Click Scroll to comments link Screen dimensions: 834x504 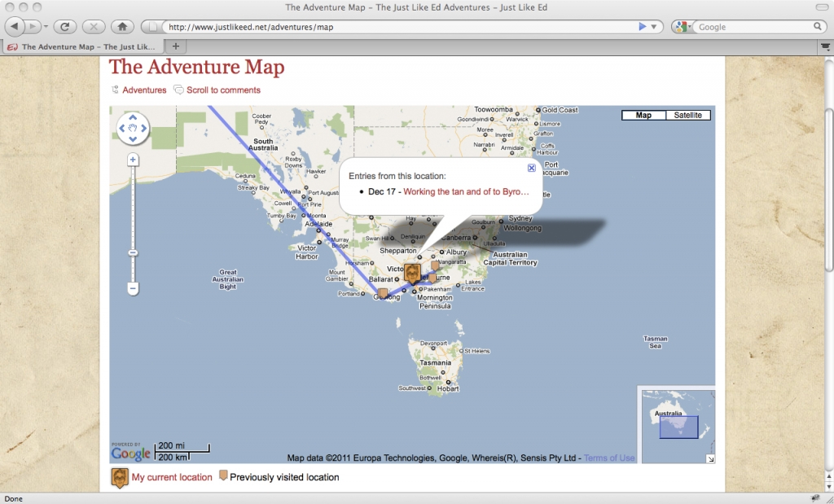point(223,90)
